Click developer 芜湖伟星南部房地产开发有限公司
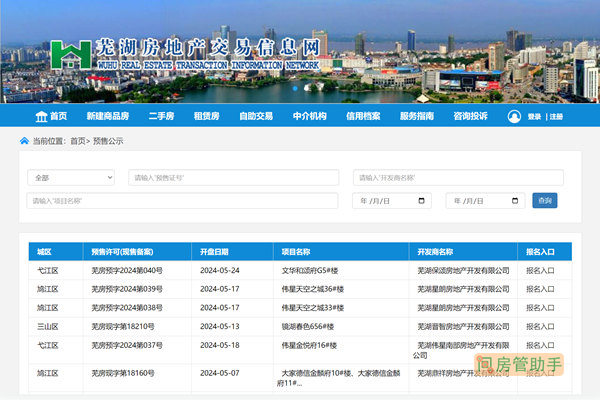This screenshot has height=400, width=600. pos(461,350)
